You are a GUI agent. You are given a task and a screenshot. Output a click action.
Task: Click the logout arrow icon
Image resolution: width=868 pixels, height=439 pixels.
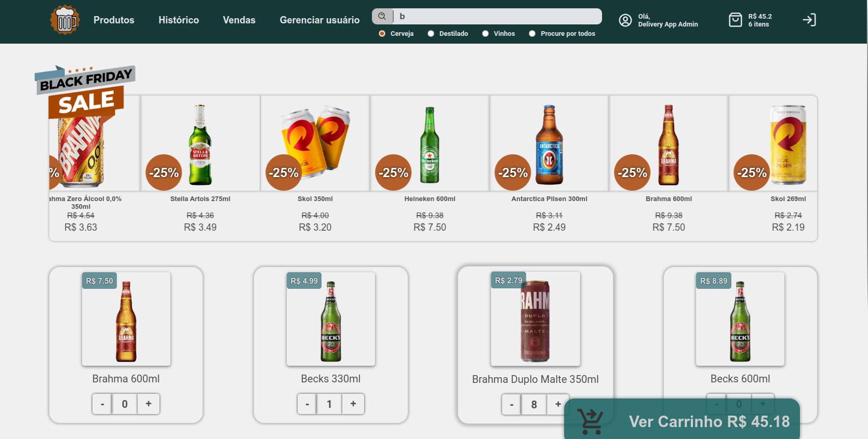tap(809, 20)
